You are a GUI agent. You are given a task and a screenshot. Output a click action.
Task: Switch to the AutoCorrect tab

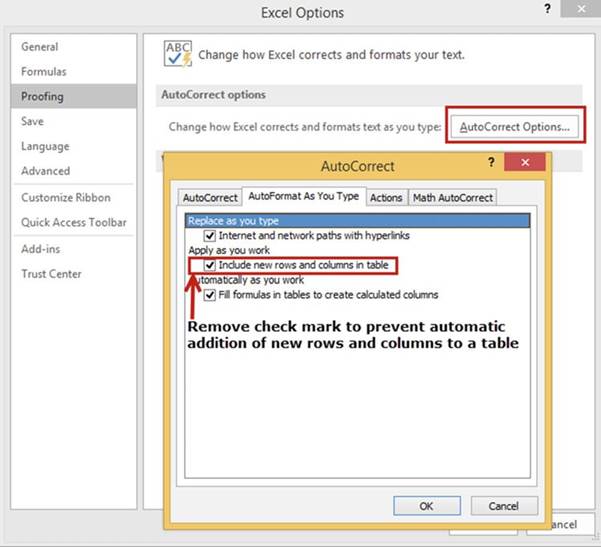click(210, 198)
